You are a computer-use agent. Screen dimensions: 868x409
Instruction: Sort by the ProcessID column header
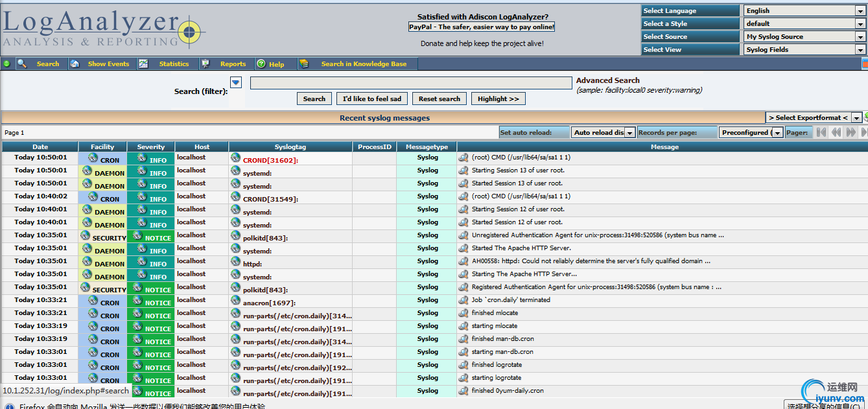click(375, 146)
